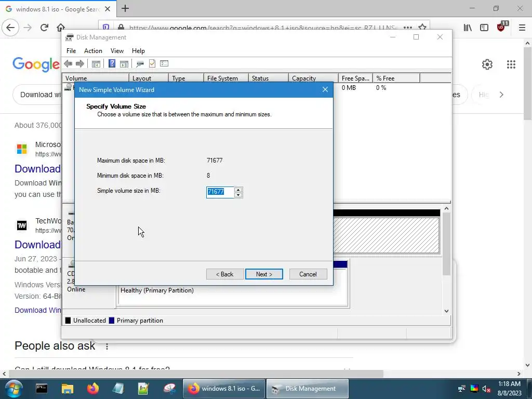Sort by File System column header
Viewport: 532px width, 399px height.
[x=226, y=78]
